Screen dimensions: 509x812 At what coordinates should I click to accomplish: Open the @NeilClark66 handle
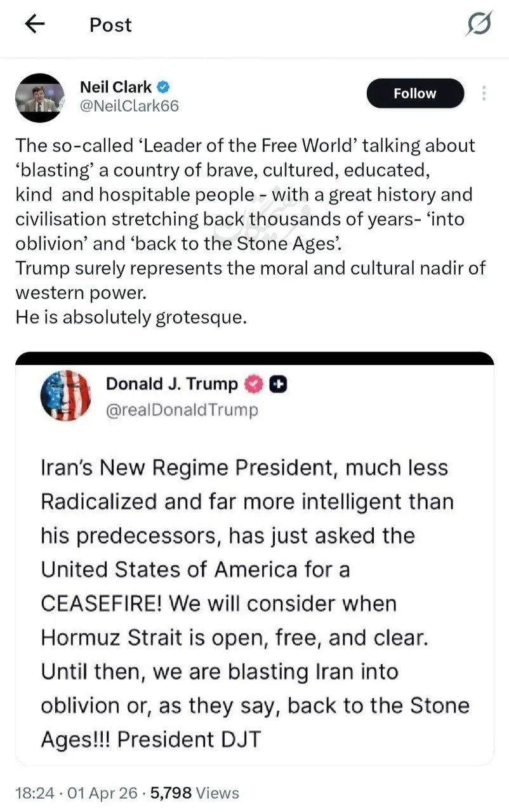(129, 106)
